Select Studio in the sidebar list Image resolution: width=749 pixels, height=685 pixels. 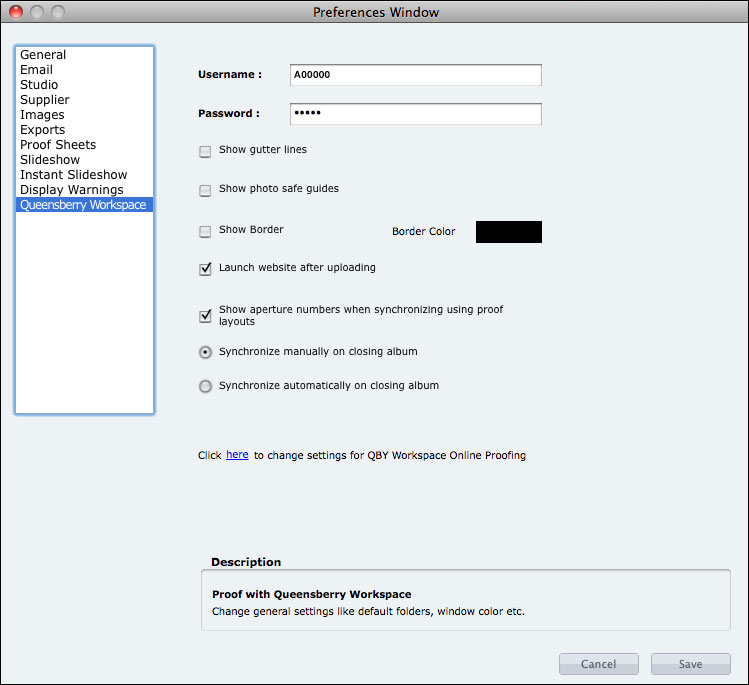pos(84,85)
